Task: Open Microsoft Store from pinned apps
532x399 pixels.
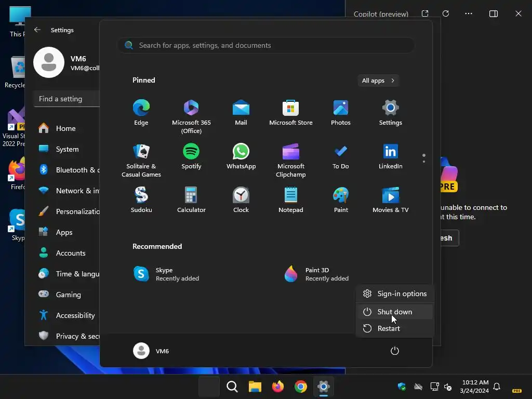Action: click(x=291, y=113)
